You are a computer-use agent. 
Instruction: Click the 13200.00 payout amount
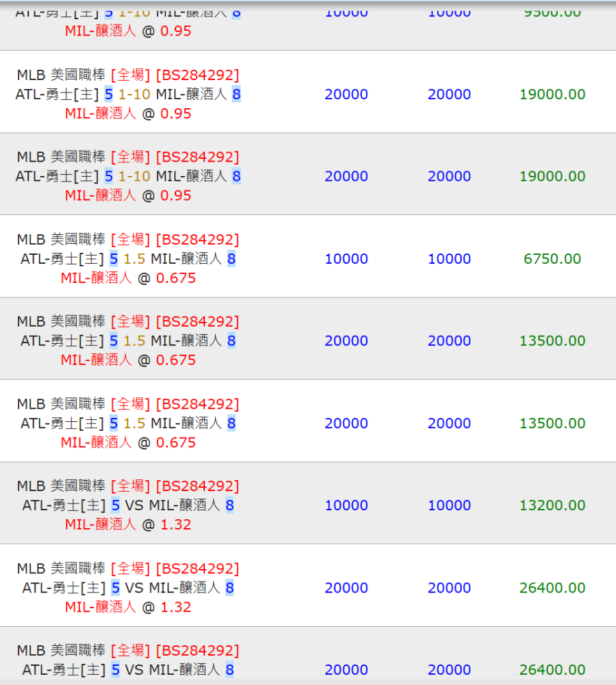(552, 506)
